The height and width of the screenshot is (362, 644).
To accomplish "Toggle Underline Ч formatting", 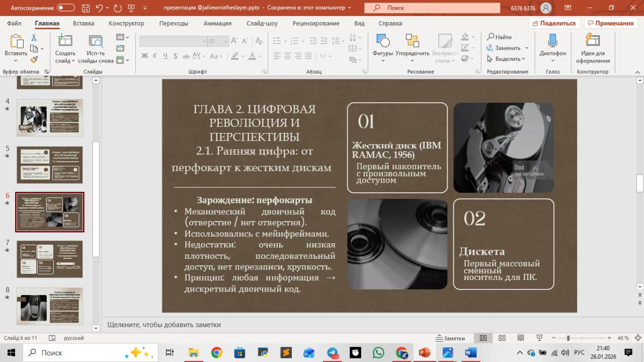I will pos(166,56).
